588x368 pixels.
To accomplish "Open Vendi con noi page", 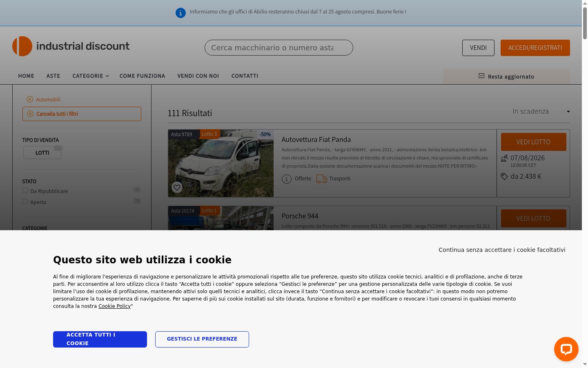I will coord(198,76).
